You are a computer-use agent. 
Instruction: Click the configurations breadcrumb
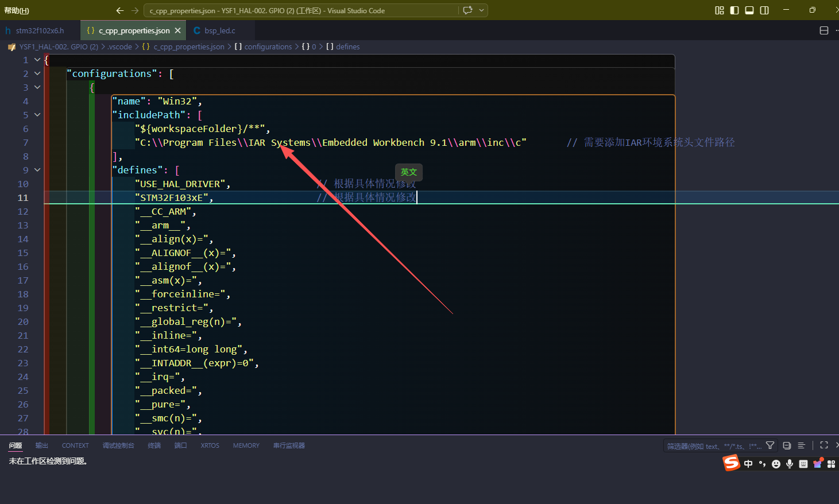[268, 46]
